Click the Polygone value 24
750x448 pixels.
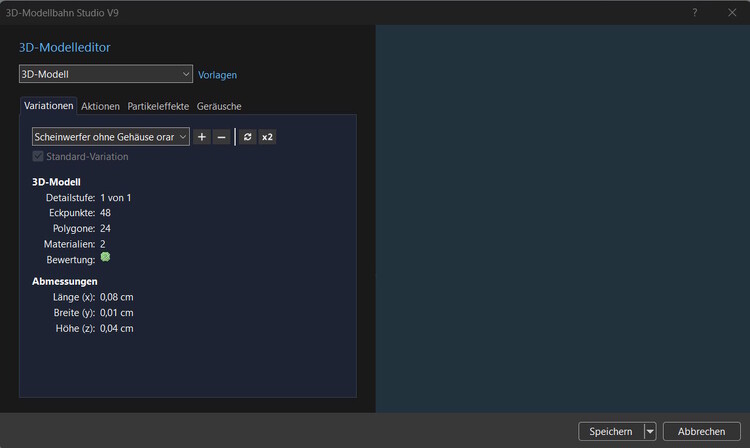click(x=105, y=229)
